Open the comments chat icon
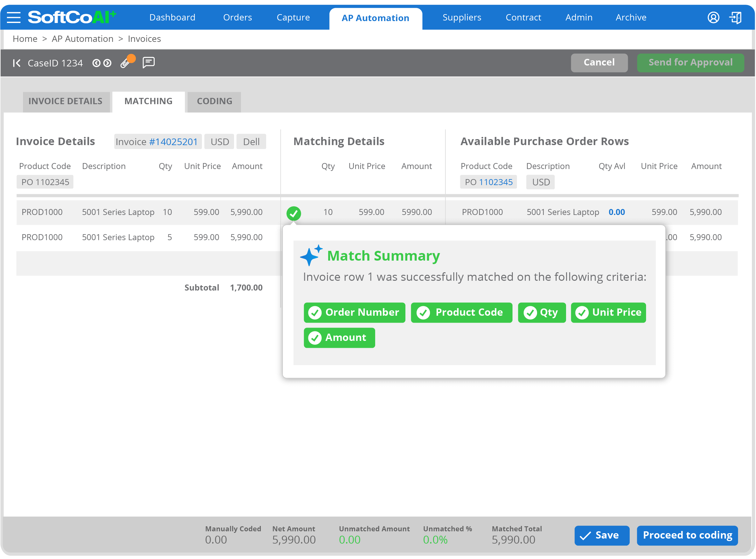Viewport: 756px width, 559px height. pyautogui.click(x=148, y=63)
